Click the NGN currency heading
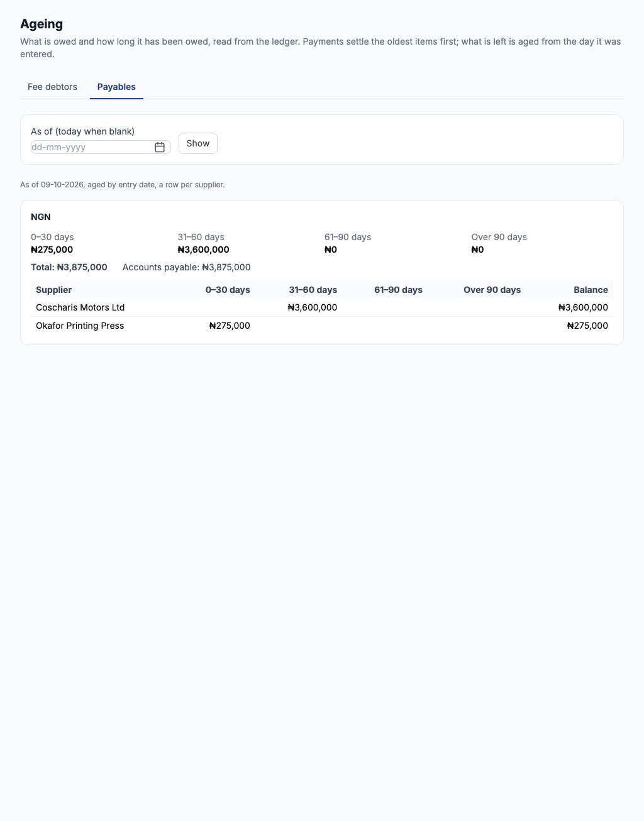 [x=41, y=217]
